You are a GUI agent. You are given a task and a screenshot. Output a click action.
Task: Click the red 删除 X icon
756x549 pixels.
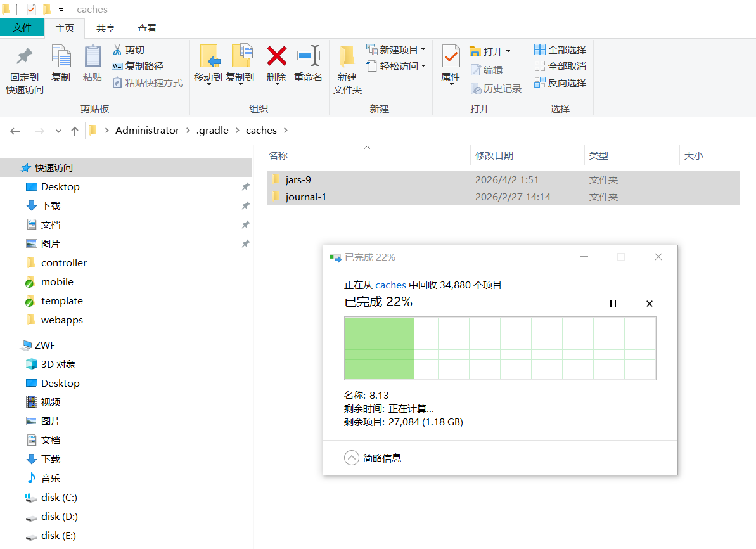click(x=277, y=56)
